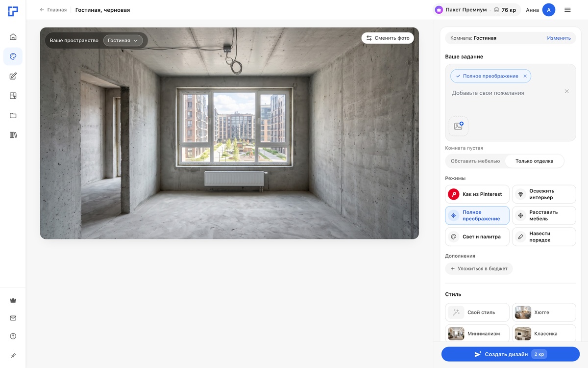This screenshot has height=368, width=588.
Task: Choose the 'Как из Pinterest' mode
Action: (x=477, y=194)
